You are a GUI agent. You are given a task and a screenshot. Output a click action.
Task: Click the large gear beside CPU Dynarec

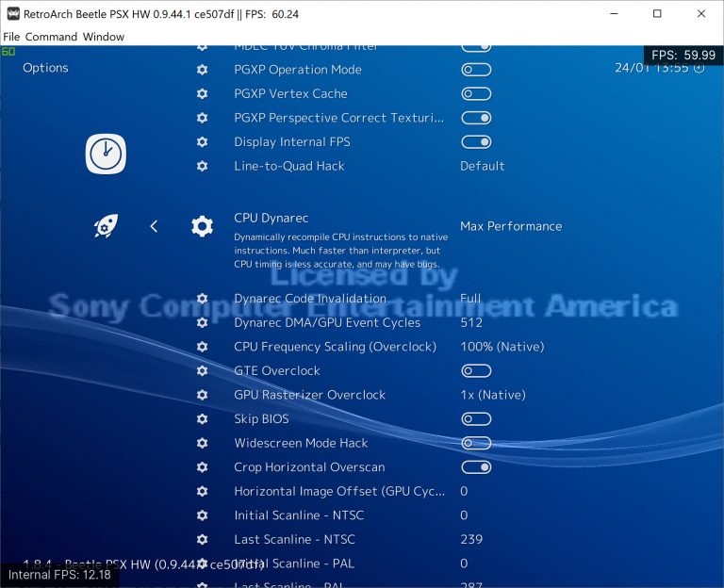[x=203, y=226]
